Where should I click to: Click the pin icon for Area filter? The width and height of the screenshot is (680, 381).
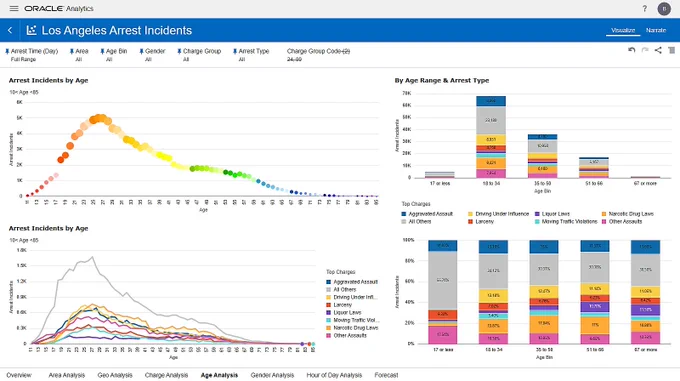tap(72, 51)
